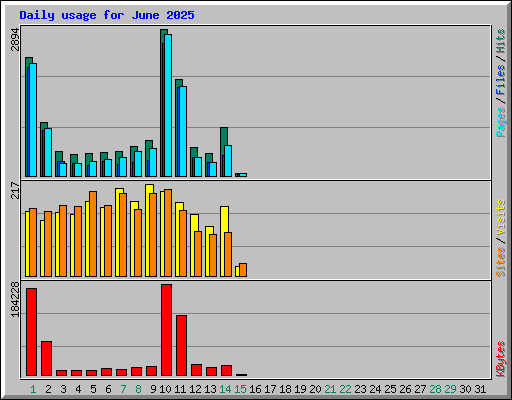Click the Sites legend label
Image resolution: width=512 pixels, height=400 pixels.
pyautogui.click(x=501, y=262)
